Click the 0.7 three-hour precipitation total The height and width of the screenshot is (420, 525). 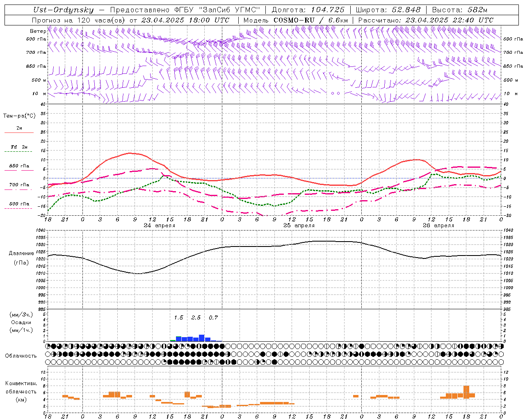[x=213, y=318]
